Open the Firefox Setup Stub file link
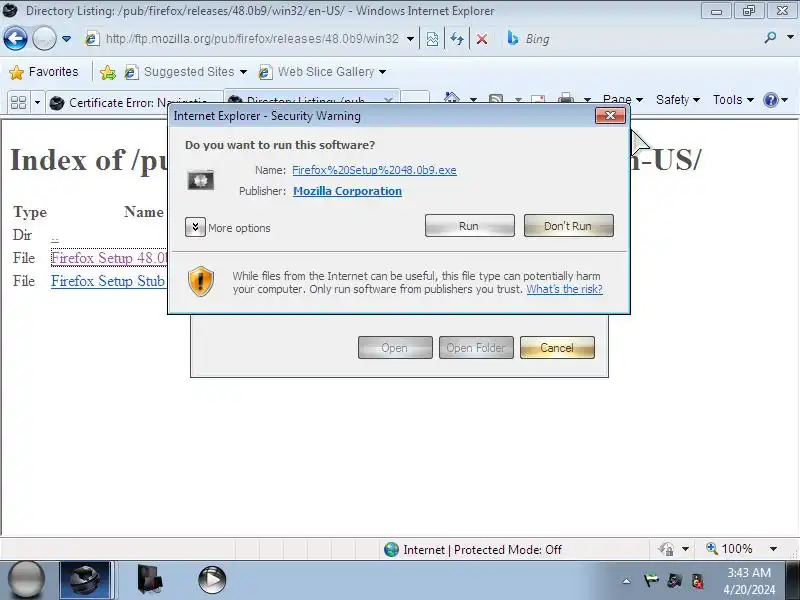800x600 pixels. (x=108, y=281)
